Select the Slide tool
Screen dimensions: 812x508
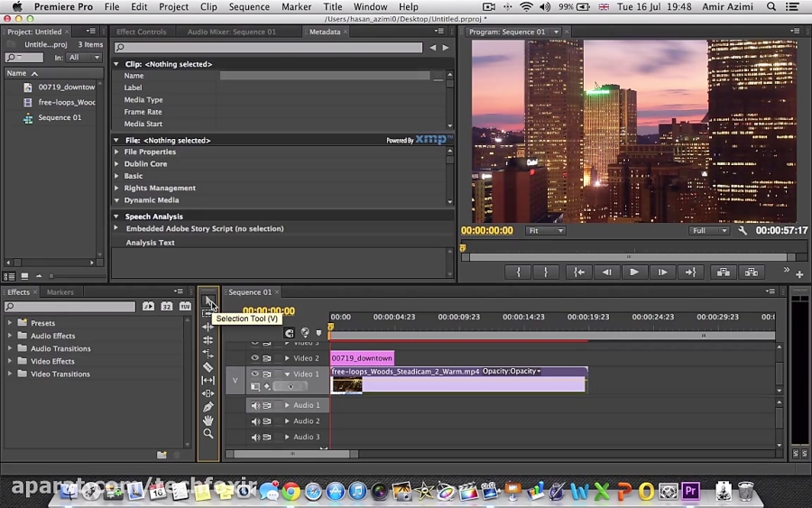pyautogui.click(x=208, y=393)
